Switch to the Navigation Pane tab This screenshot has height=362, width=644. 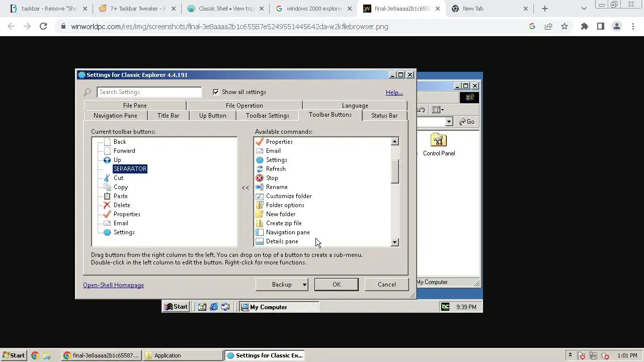(115, 116)
